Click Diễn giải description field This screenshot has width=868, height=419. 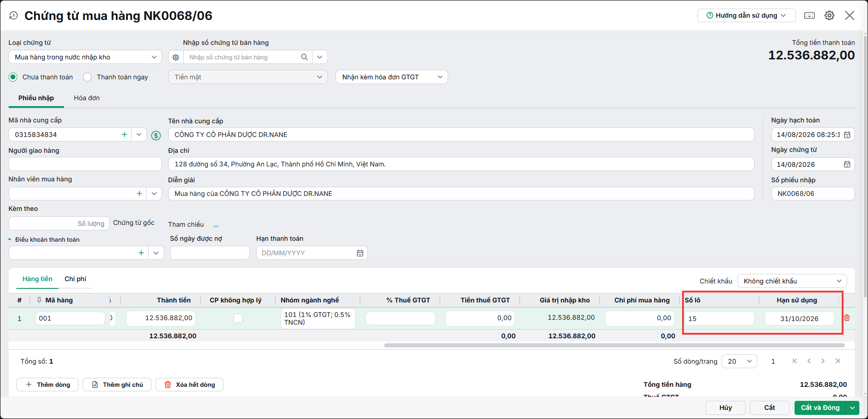[461, 194]
